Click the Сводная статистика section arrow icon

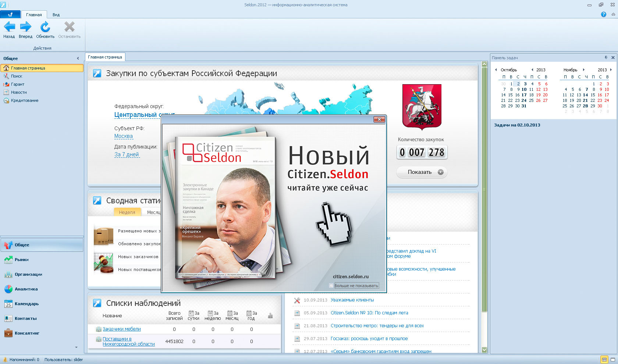pyautogui.click(x=97, y=200)
